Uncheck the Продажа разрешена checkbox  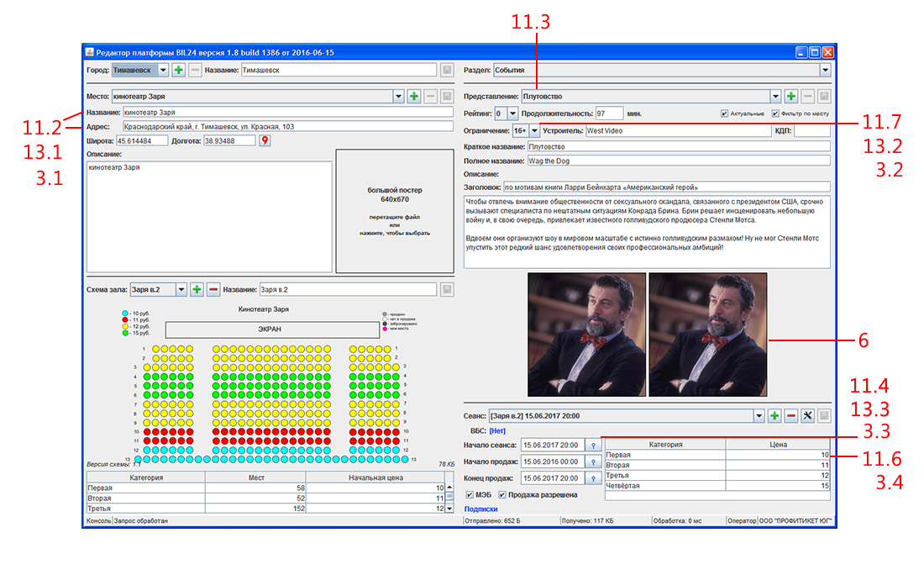click(502, 494)
